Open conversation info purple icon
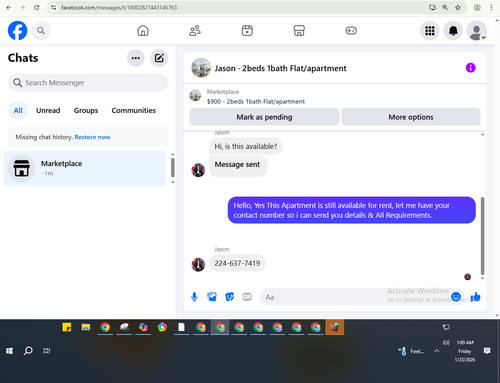The image size is (500, 383). (470, 68)
